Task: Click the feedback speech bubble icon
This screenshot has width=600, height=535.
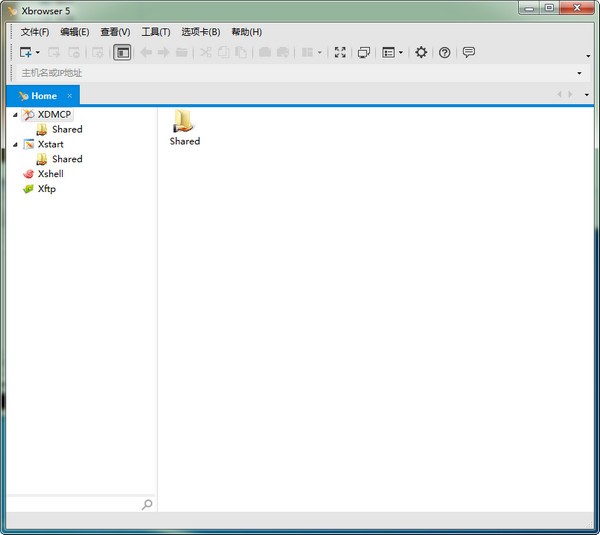Action: [468, 52]
